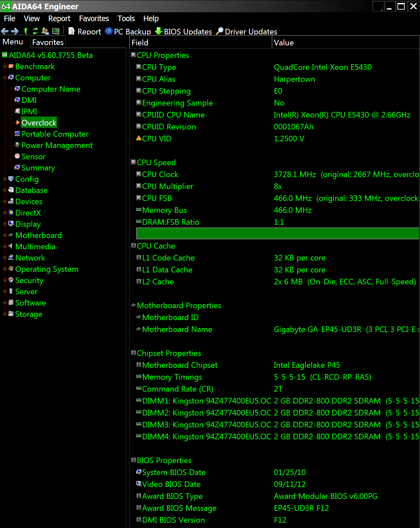
Task: Open the Report menu
Action: pyautogui.click(x=59, y=19)
